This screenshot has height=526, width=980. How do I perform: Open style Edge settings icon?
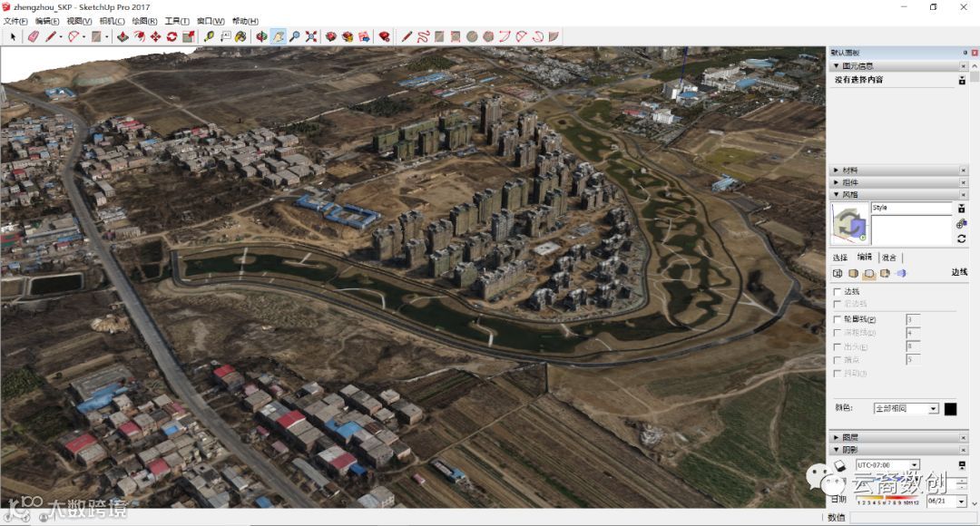click(x=838, y=274)
